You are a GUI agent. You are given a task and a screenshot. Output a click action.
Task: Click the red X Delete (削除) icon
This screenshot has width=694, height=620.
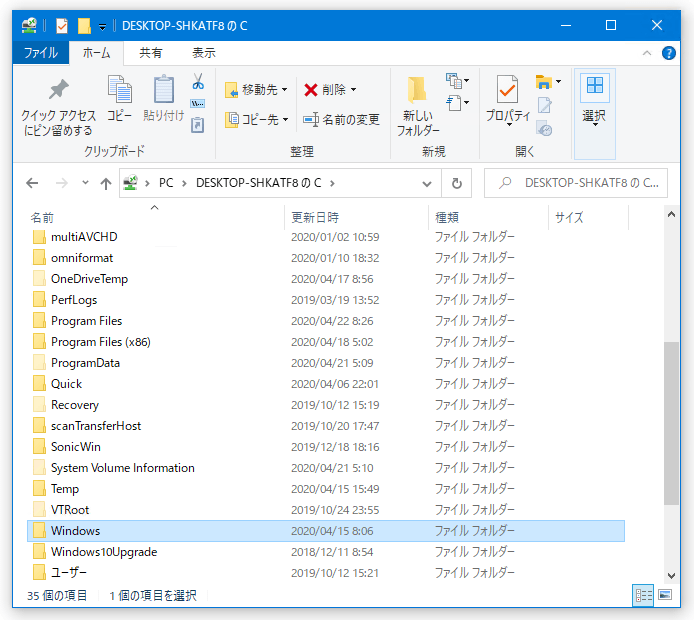(311, 90)
